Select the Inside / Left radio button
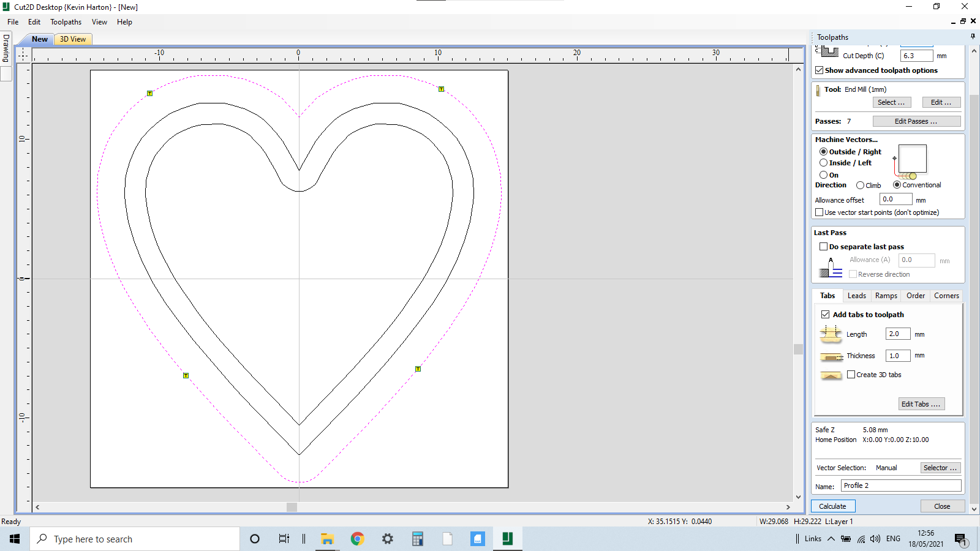The width and height of the screenshot is (980, 551). tap(823, 163)
